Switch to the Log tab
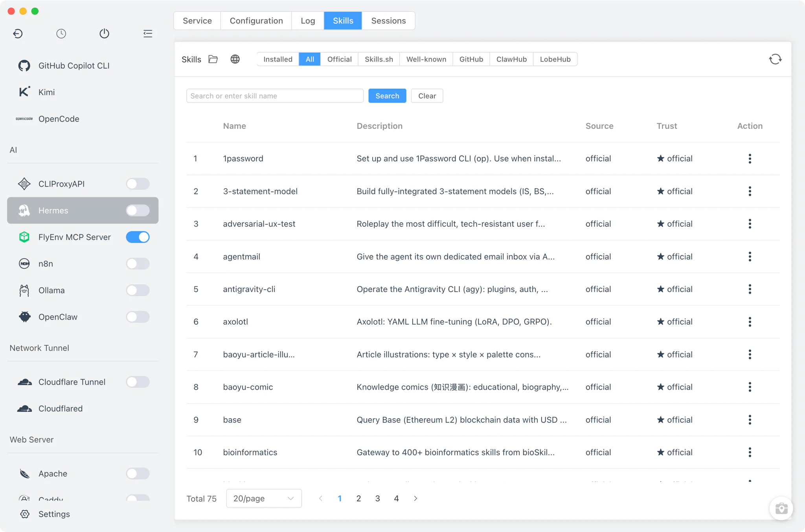This screenshot has width=805, height=532. tap(308, 21)
